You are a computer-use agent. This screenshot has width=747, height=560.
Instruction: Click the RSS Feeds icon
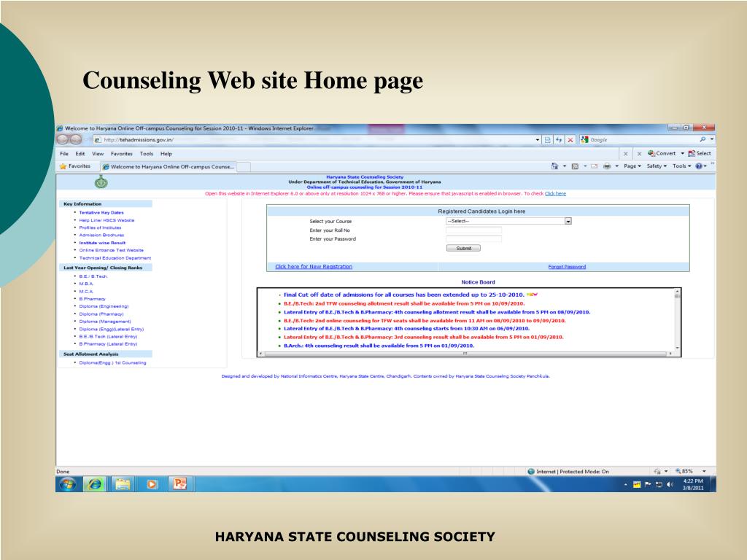tap(575, 166)
